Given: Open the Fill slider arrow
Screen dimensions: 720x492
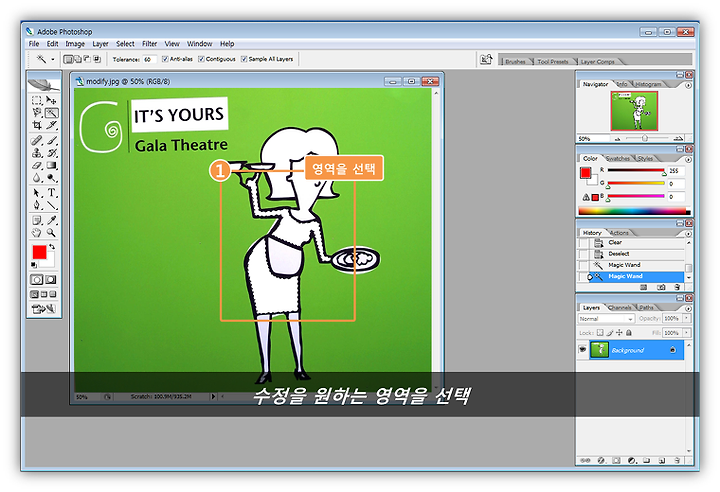Looking at the screenshot, I should click(x=686, y=333).
